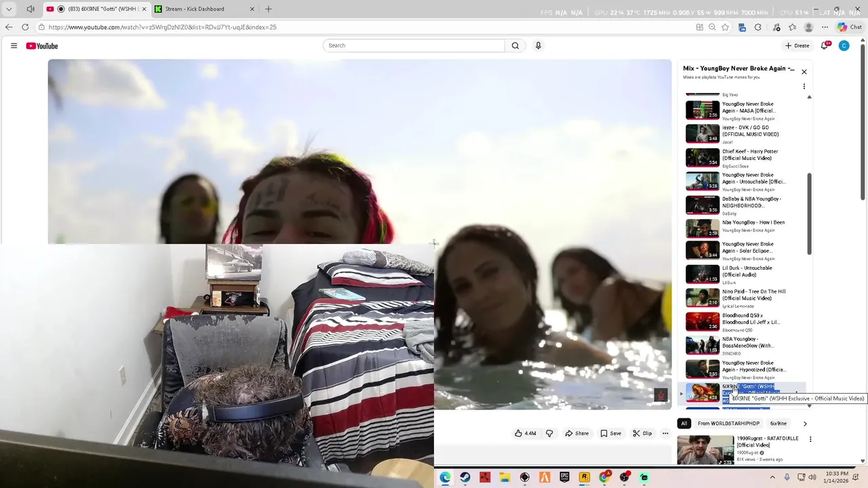Open options for 6IX9INE Gotti playlist row

click(x=796, y=392)
